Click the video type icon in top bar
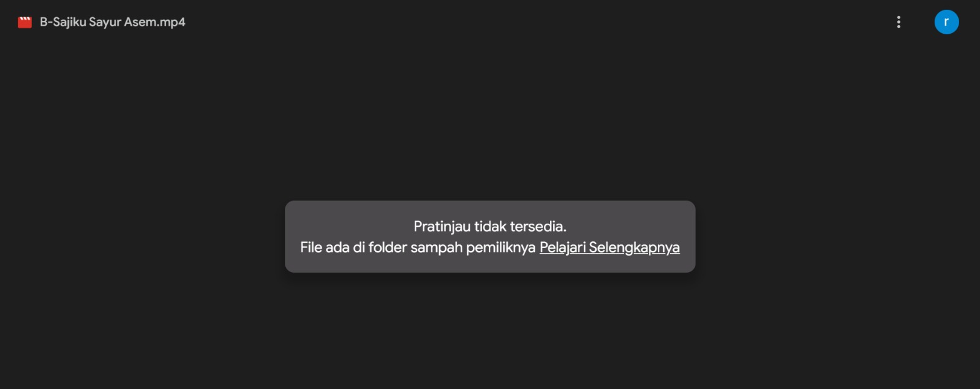 pos(24,22)
